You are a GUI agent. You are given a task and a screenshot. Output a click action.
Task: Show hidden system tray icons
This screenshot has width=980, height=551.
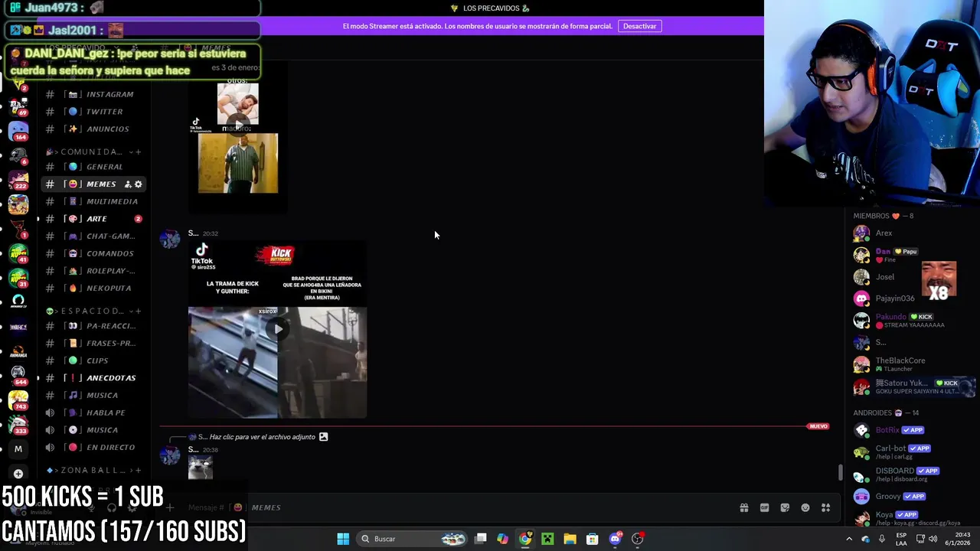[849, 539]
